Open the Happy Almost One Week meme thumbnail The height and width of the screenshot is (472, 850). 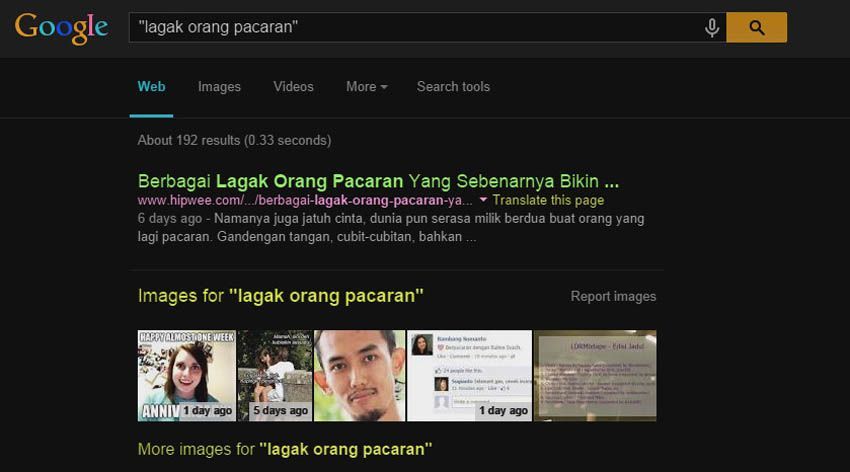[186, 376]
